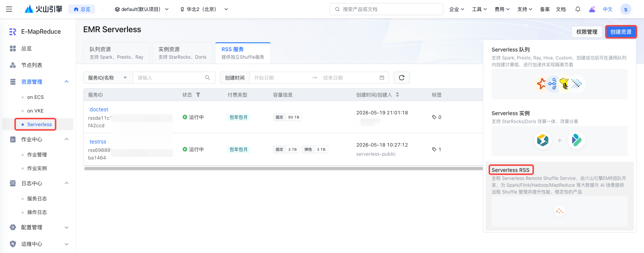
Task: Click the 结束日期 date field
Action: (x=348, y=78)
